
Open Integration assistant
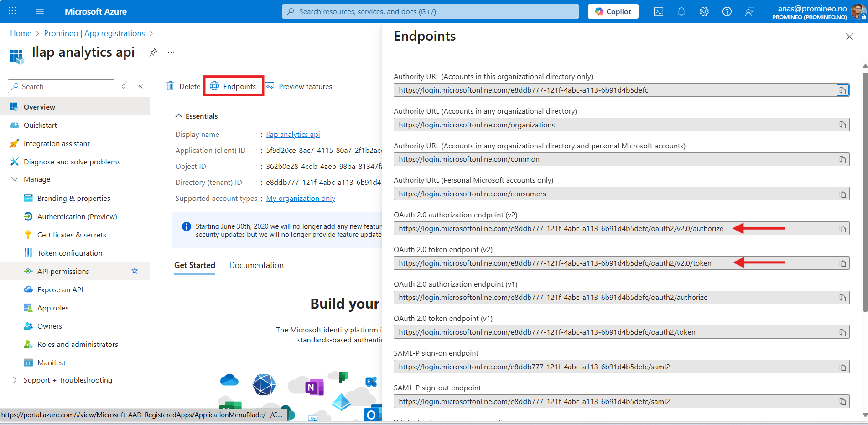(x=75, y=143)
